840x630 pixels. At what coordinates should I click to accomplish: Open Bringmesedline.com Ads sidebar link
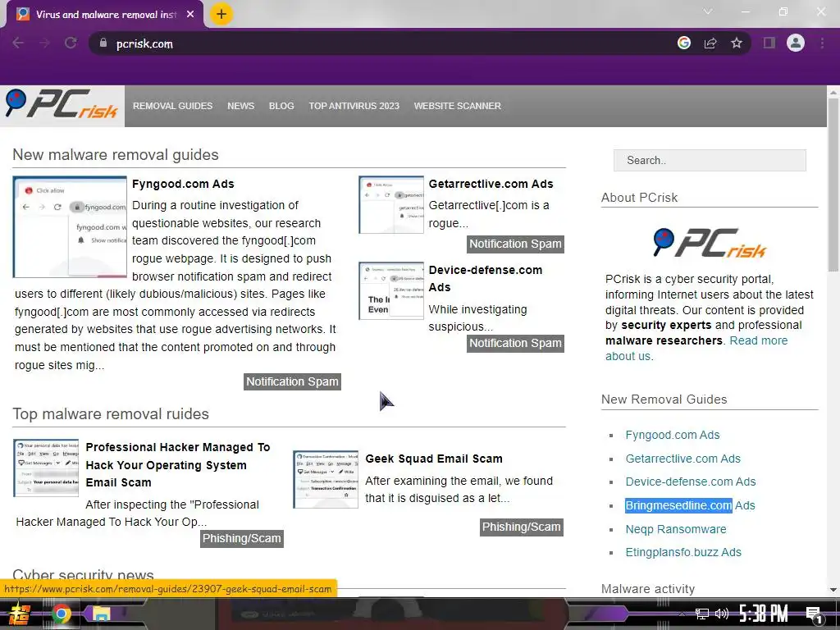pyautogui.click(x=690, y=505)
